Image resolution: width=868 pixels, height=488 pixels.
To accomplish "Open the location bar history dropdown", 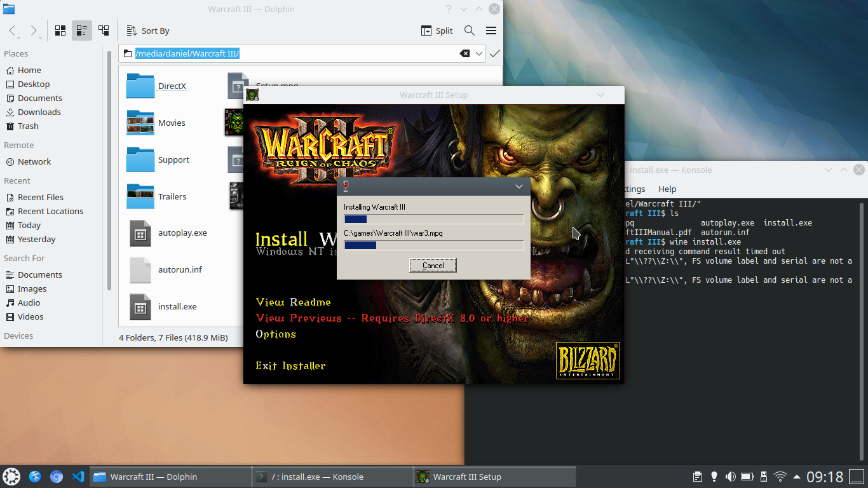I will click(x=480, y=53).
